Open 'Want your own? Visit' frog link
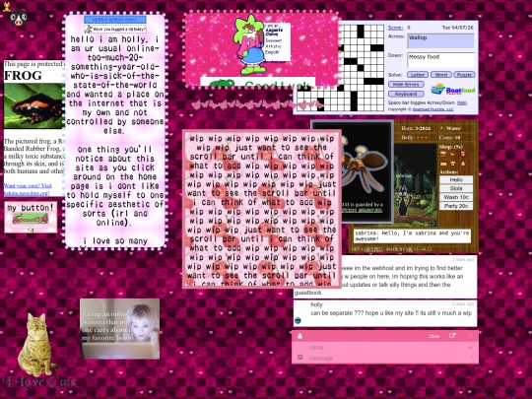 point(28,186)
